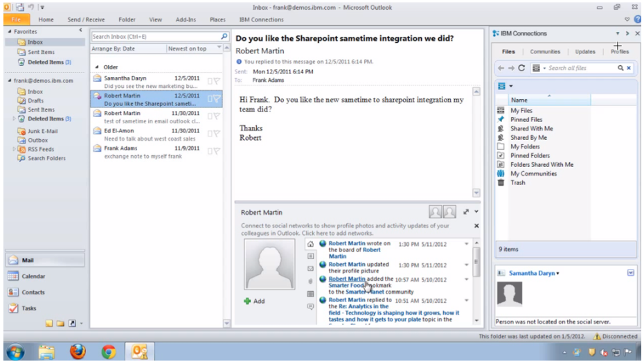This screenshot has width=644, height=361.
Task: Collapse the Favorites group
Action: click(x=10, y=31)
